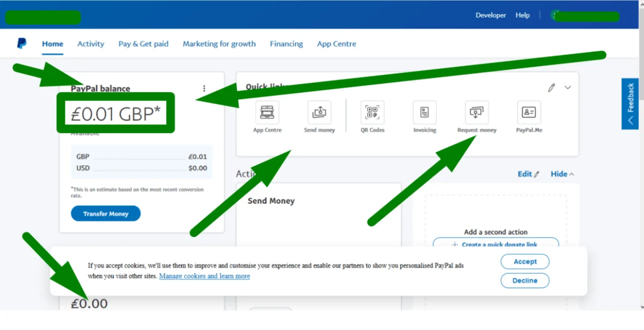
Task: Click the Send Money card heading
Action: click(x=271, y=200)
